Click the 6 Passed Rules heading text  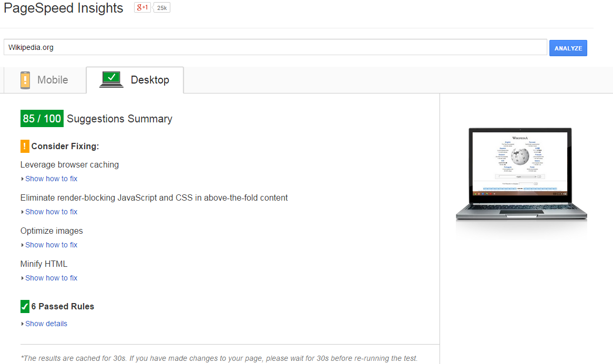[63, 307]
